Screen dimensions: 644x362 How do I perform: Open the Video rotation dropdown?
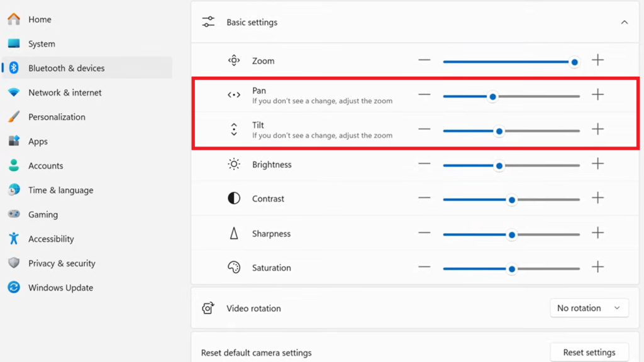pos(589,308)
